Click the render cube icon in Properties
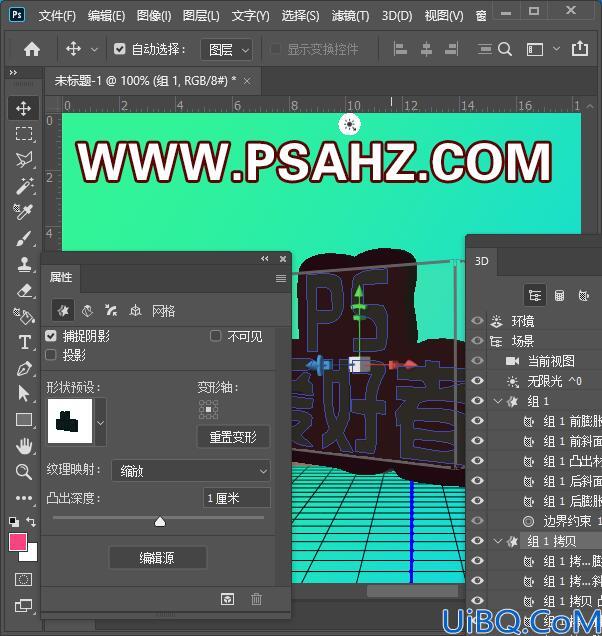Screen dimensions: 602x636 (227, 599)
